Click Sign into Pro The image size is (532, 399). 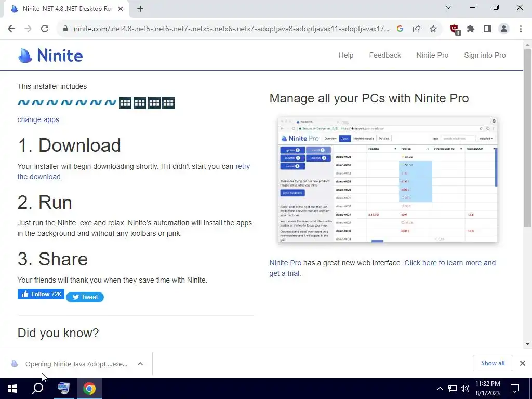(485, 55)
